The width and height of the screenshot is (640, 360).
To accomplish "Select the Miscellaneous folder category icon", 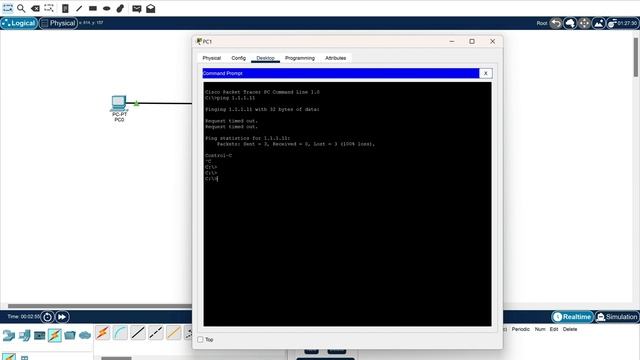I will click(70, 336).
